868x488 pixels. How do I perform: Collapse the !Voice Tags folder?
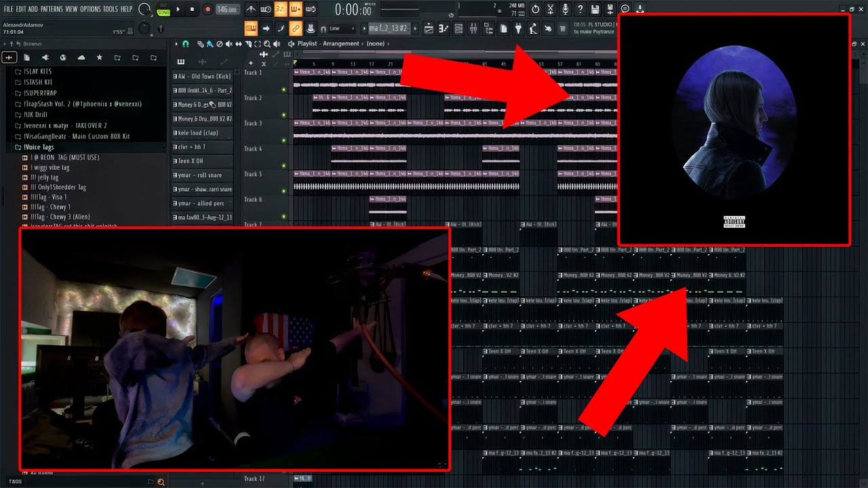tap(38, 147)
